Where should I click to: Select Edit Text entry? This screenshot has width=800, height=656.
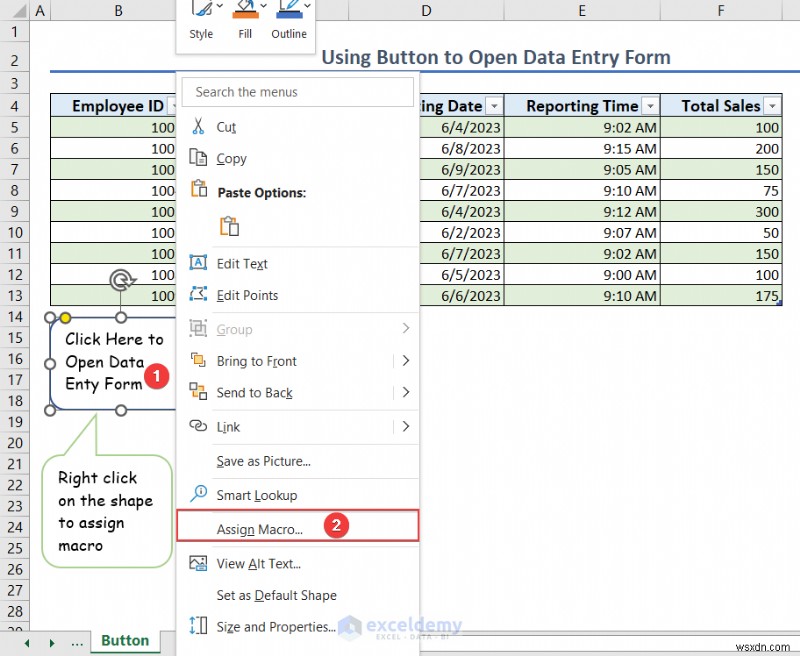coord(297,264)
